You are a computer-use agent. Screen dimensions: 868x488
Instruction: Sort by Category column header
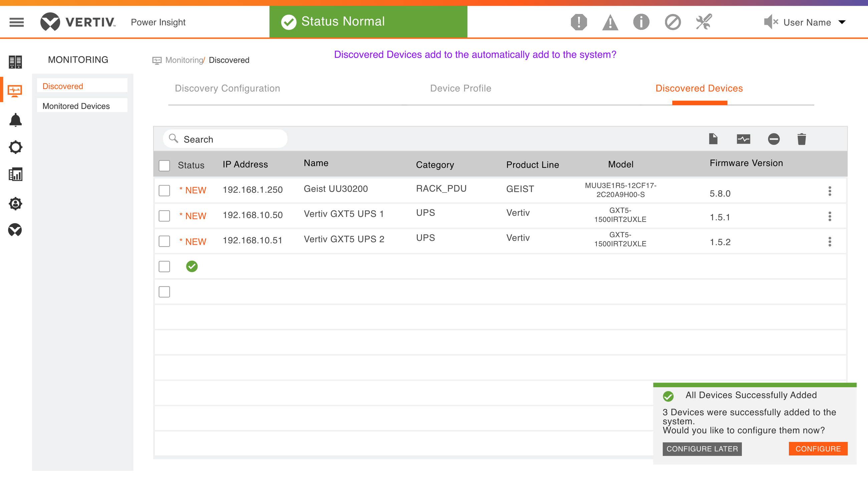pyautogui.click(x=435, y=165)
